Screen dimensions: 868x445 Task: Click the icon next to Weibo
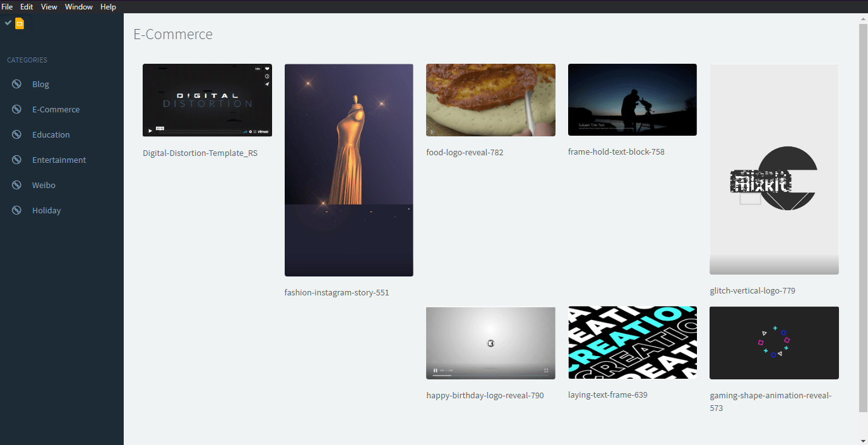click(x=17, y=185)
